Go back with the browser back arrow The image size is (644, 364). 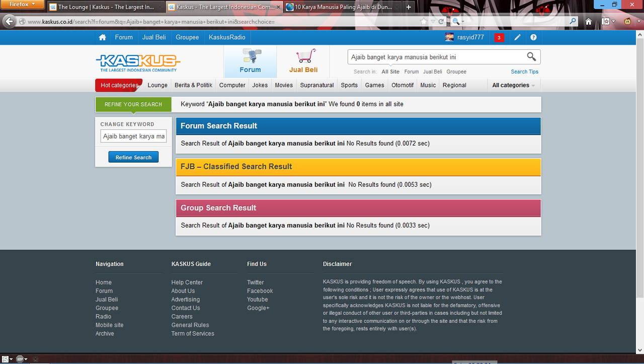coord(9,21)
